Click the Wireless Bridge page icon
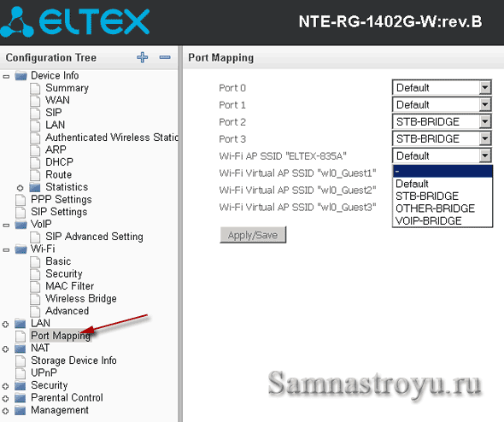 pyautogui.click(x=35, y=299)
